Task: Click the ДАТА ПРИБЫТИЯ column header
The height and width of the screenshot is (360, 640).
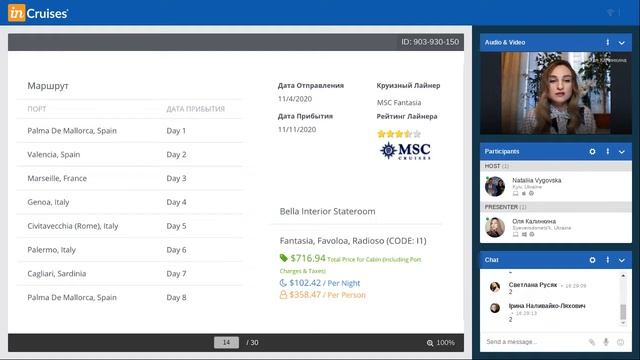Action: [x=196, y=109]
